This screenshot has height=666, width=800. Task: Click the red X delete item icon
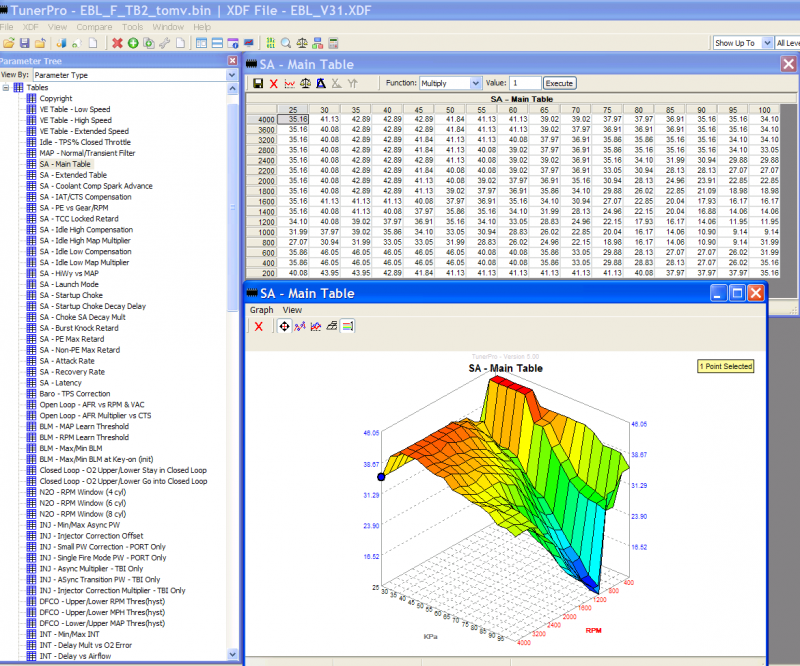tap(117, 43)
